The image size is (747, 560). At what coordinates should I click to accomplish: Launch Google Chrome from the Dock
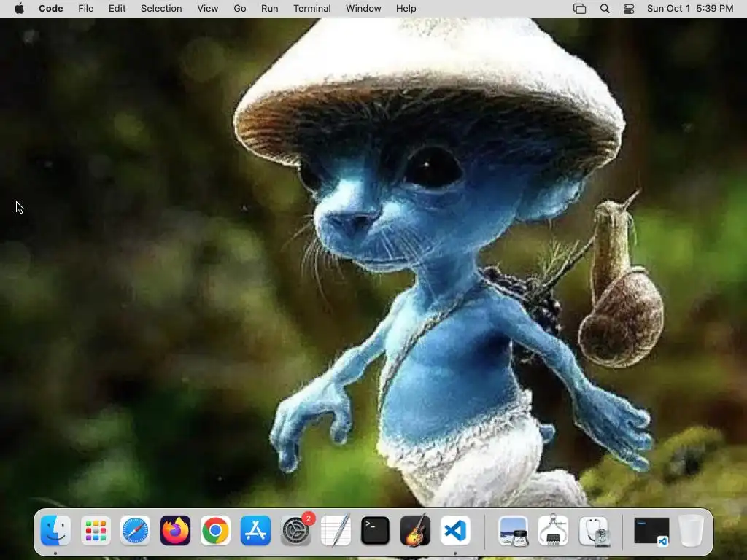click(215, 531)
